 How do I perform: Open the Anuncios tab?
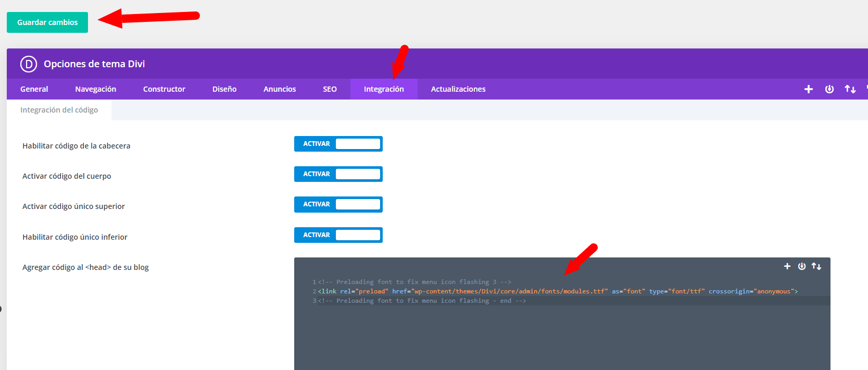coord(280,89)
